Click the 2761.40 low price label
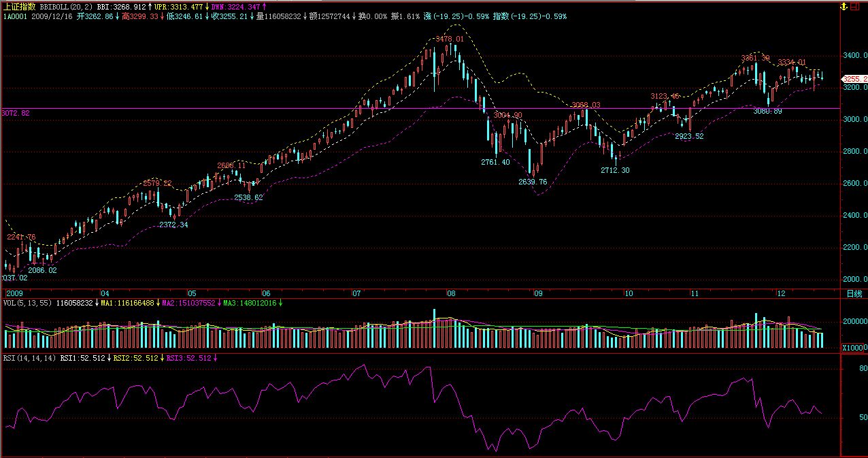868x458 pixels. click(x=496, y=162)
